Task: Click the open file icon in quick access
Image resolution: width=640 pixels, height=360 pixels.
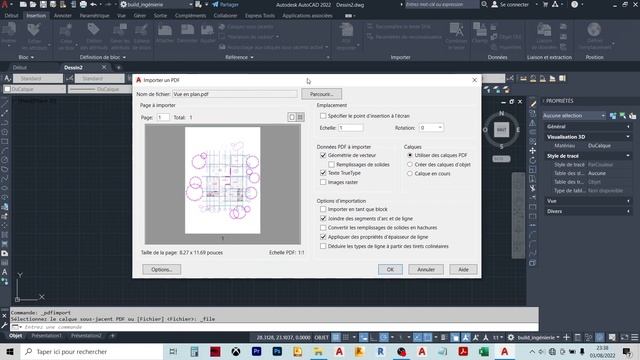Action: [x=33, y=4]
